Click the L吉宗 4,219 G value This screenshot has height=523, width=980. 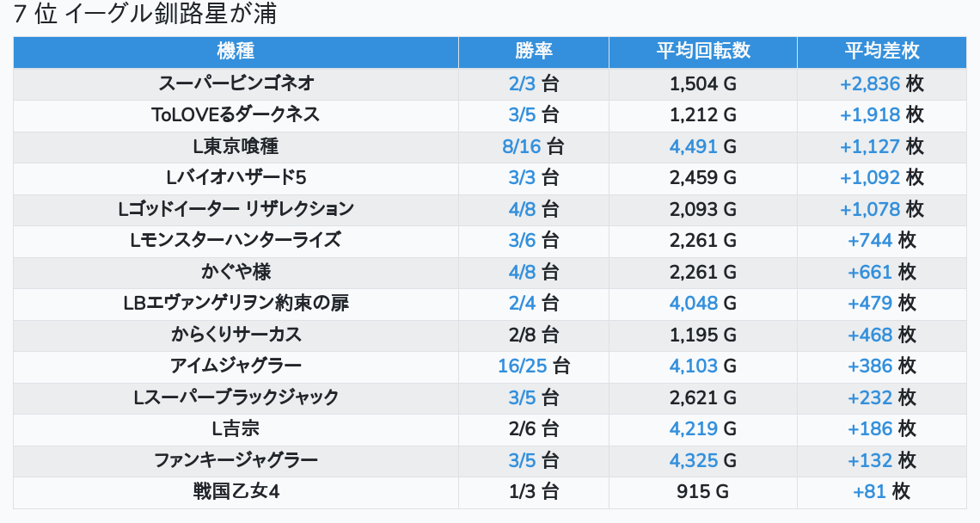pyautogui.click(x=703, y=429)
